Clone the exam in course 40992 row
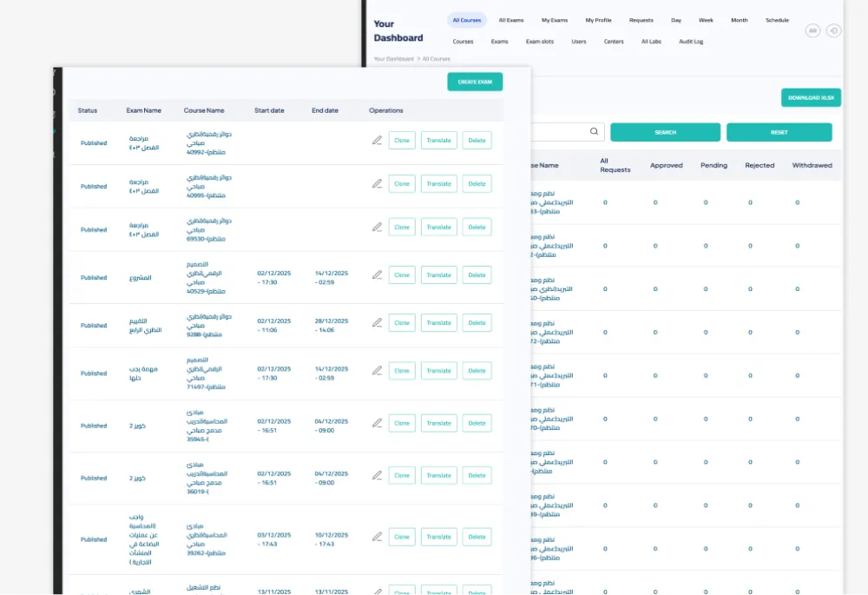Screen dimensions: 868x595 click(402, 140)
